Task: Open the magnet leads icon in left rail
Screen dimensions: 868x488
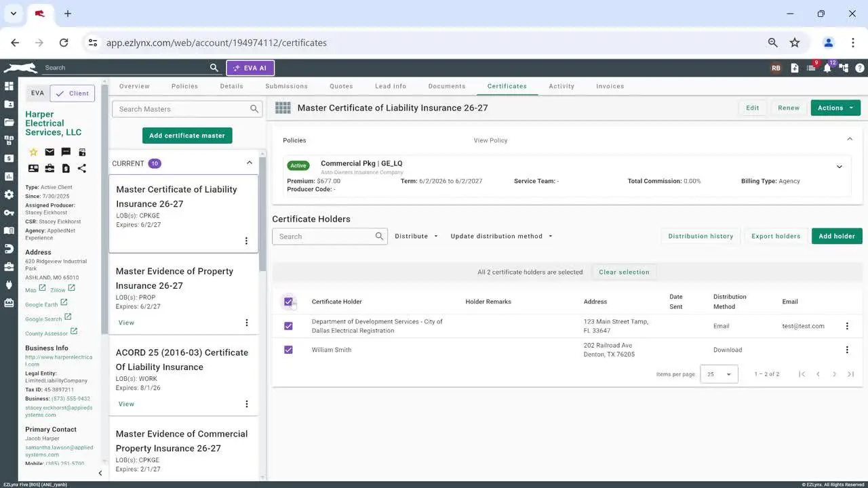Action: (9, 249)
